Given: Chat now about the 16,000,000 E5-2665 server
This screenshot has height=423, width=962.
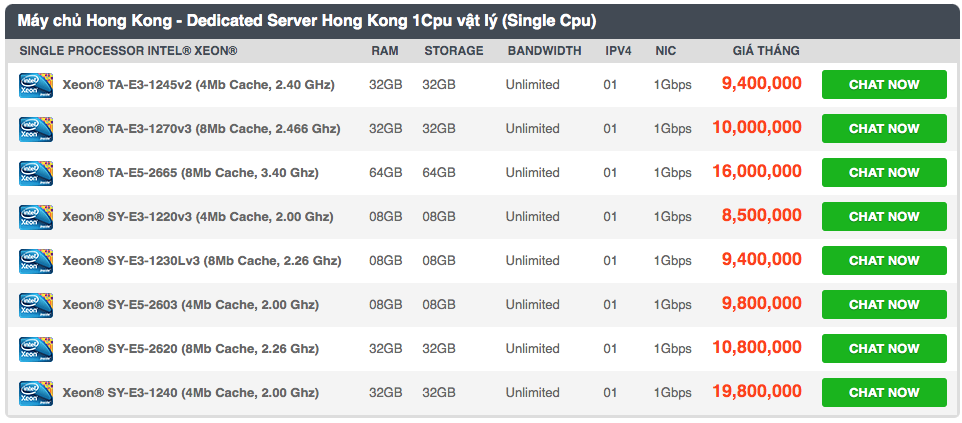Looking at the screenshot, I should coord(884,173).
